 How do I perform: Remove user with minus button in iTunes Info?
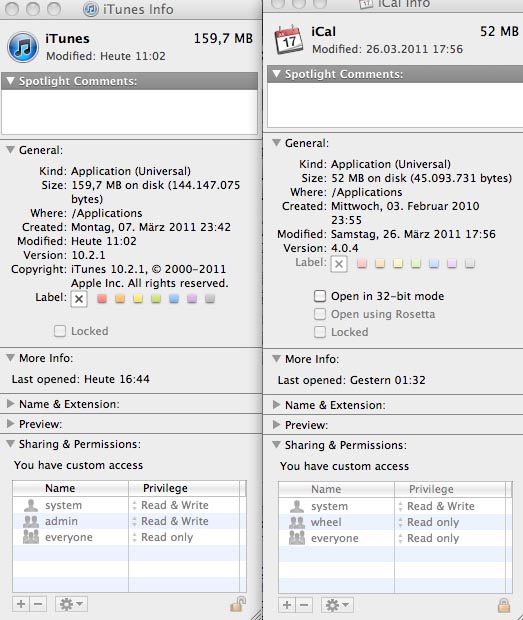coord(38,604)
